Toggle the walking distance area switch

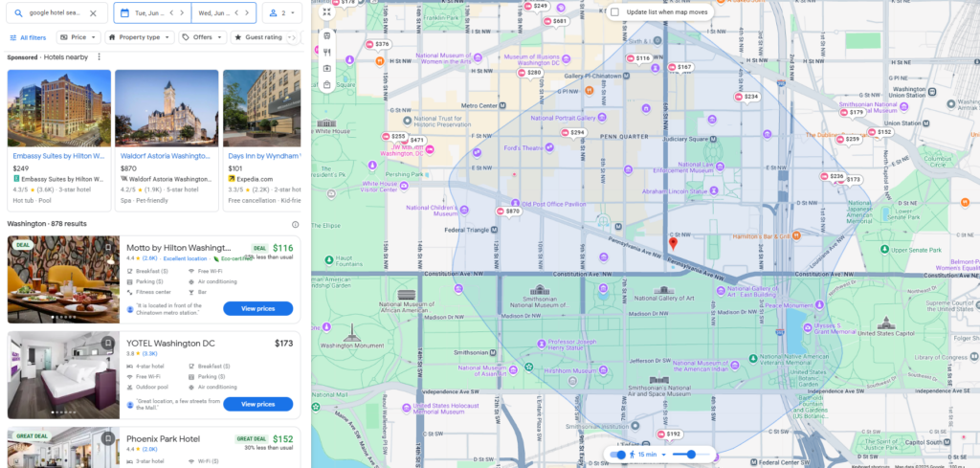(617, 455)
